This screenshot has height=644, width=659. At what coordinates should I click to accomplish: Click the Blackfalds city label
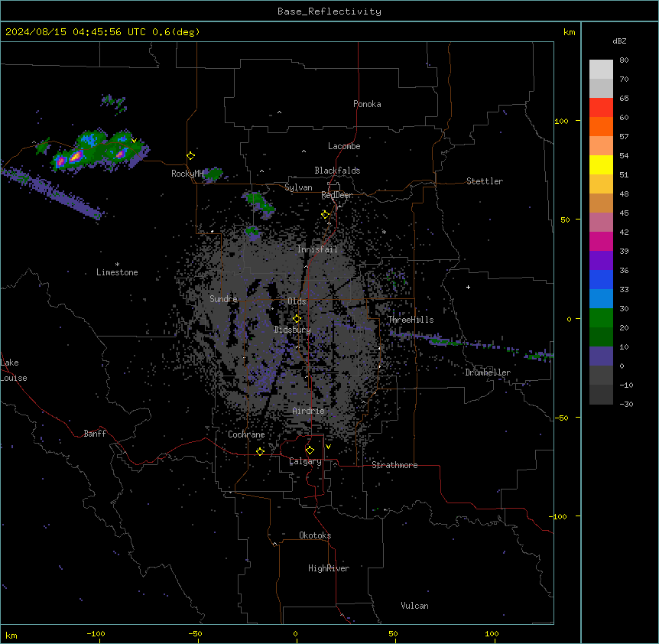337,171
